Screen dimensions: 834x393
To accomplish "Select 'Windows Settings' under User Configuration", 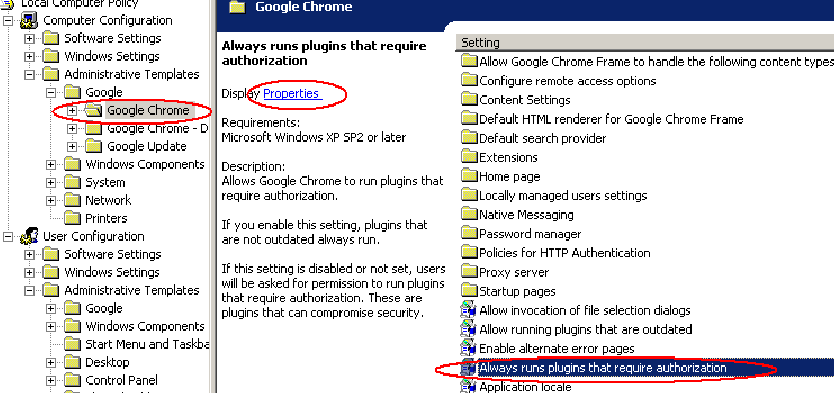I will [112, 272].
